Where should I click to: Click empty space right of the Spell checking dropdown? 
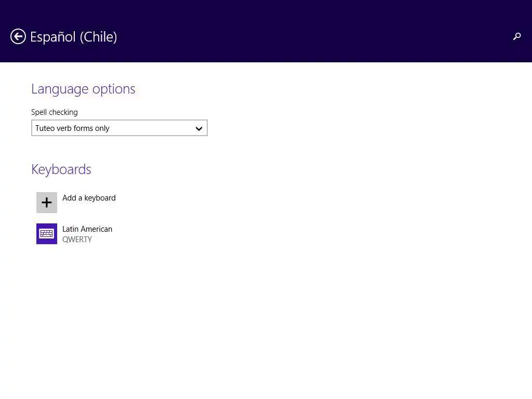[x=338, y=128]
